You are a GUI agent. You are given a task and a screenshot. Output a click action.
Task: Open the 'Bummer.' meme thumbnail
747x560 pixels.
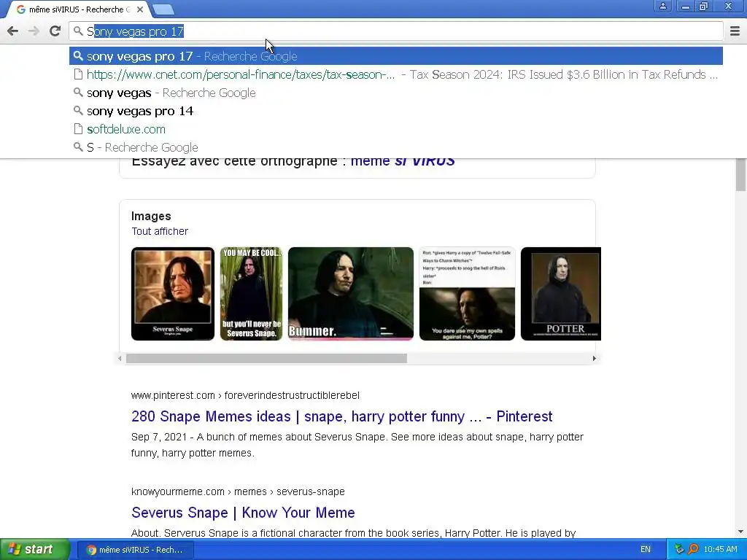351,294
